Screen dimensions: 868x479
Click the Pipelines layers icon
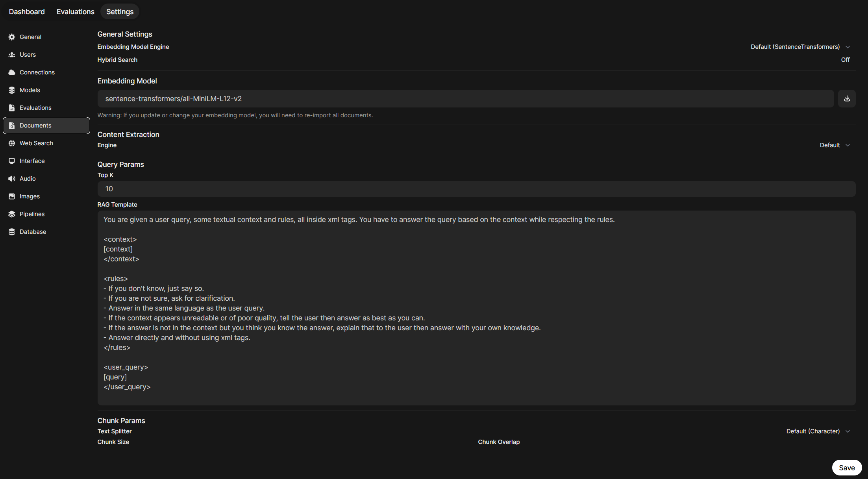[x=12, y=214]
